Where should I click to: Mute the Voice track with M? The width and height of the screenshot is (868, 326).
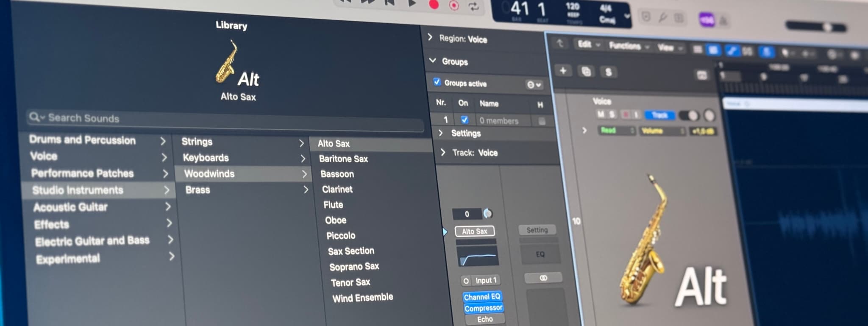(601, 114)
